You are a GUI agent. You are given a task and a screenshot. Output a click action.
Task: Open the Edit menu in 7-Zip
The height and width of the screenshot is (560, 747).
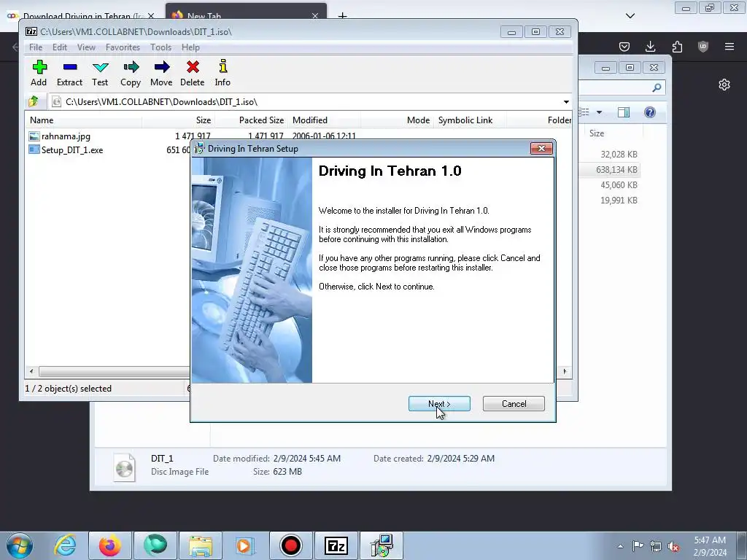60,47
